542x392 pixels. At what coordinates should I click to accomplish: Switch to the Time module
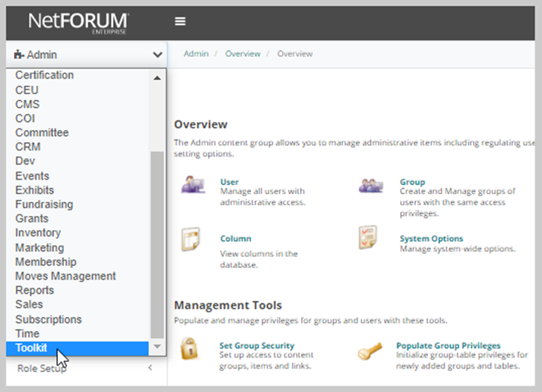pyautogui.click(x=27, y=333)
